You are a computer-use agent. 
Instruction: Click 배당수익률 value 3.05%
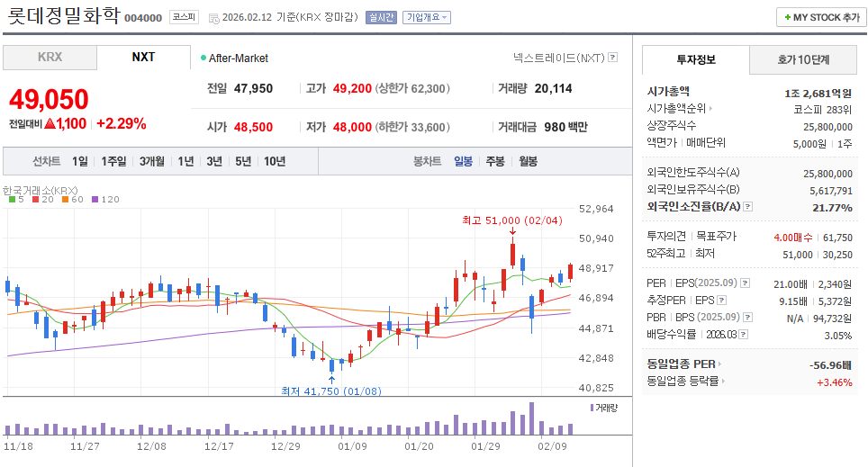tap(838, 336)
